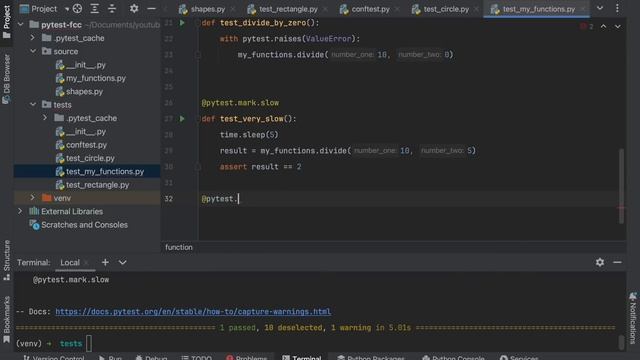Screen dimensions: 640x360
Task: Select the Local terminal tab
Action: point(70,262)
